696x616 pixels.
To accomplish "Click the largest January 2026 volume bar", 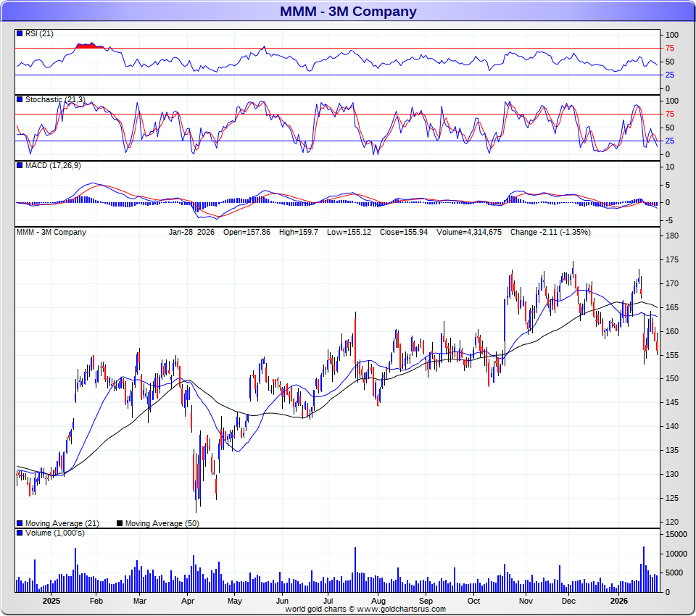I will click(x=644, y=570).
